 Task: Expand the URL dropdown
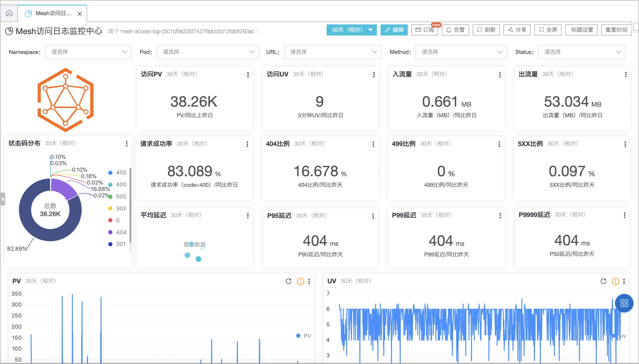pos(333,52)
